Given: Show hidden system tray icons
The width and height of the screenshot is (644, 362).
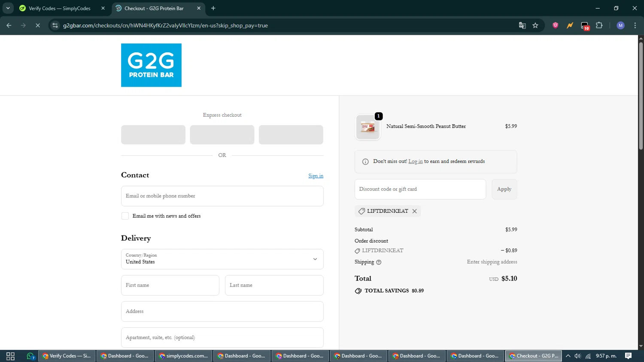Looking at the screenshot, I should pyautogui.click(x=568, y=356).
